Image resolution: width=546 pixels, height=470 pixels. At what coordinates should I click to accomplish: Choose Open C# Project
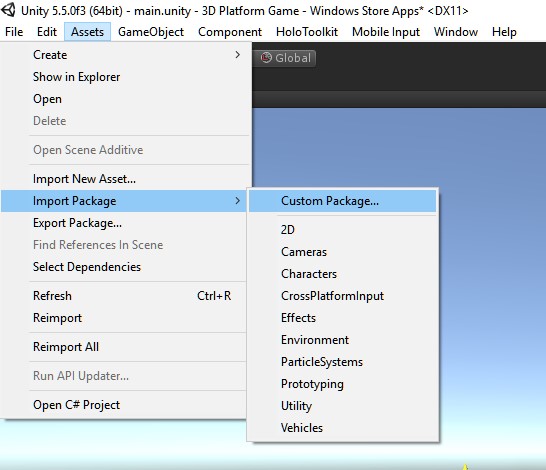pyautogui.click(x=124, y=405)
